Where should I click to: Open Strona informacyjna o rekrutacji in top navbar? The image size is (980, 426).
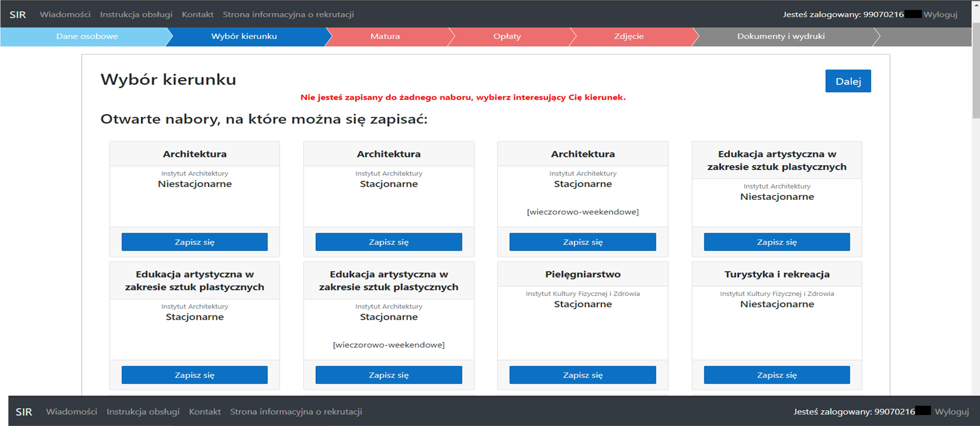click(x=288, y=14)
